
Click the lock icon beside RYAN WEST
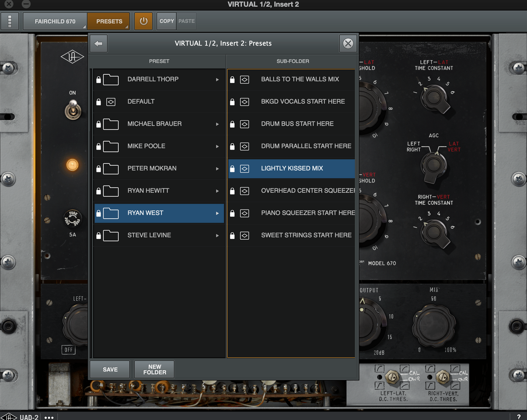coord(98,213)
